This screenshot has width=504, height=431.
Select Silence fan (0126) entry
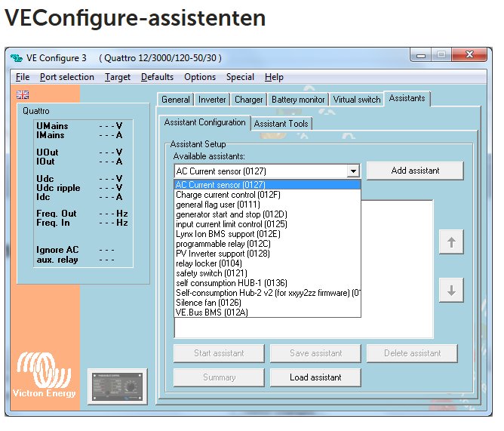208,303
